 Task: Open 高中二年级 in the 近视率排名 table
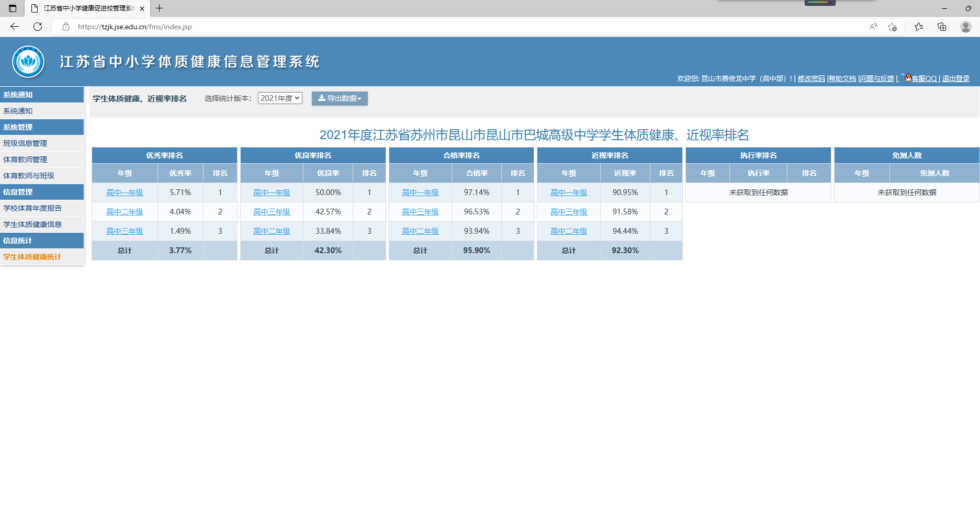569,231
